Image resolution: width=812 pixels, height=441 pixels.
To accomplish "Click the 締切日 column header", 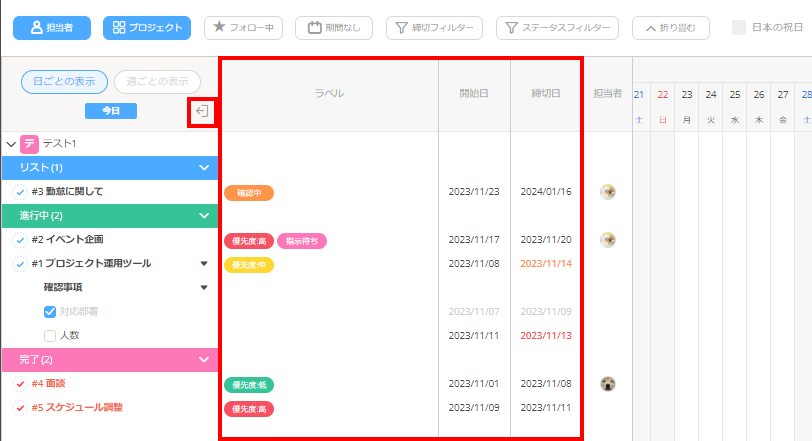I will 546,94.
